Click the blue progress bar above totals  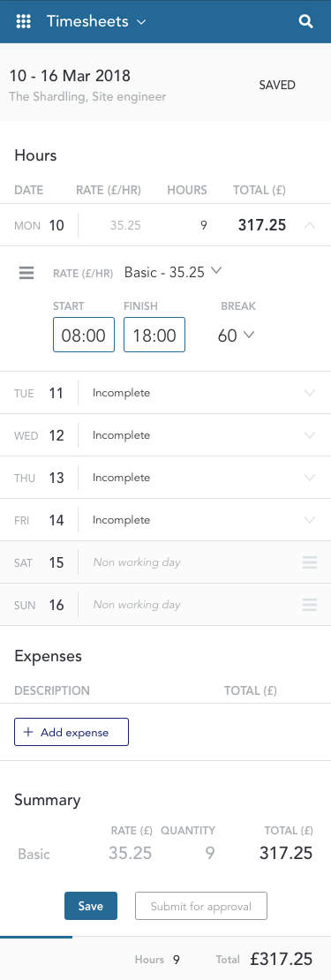pos(36,937)
